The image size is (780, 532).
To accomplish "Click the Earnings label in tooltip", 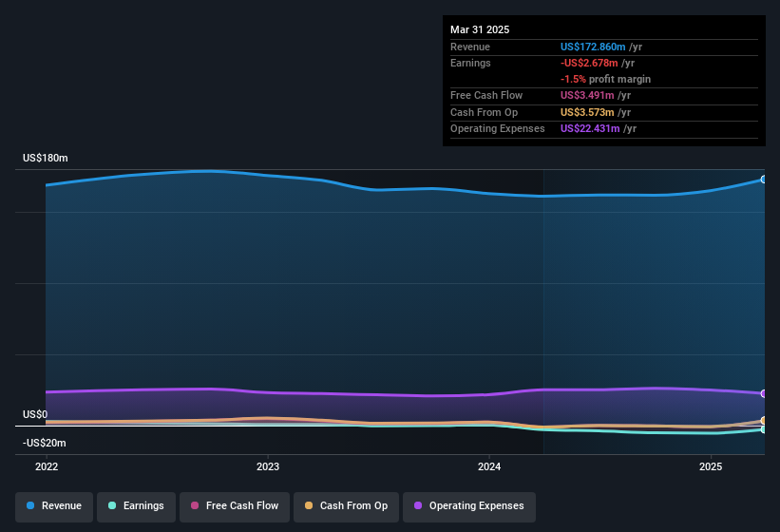I will 470,63.
